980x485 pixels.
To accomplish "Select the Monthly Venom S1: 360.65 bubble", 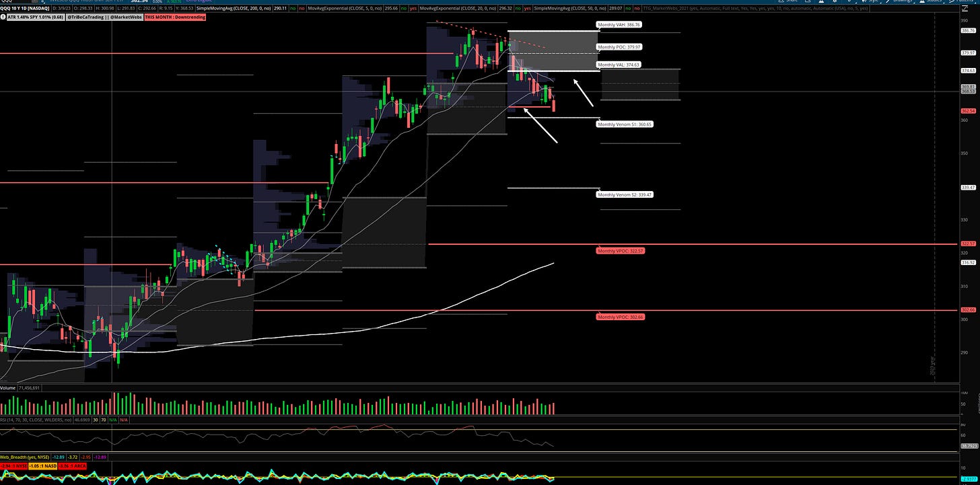I will (625, 124).
